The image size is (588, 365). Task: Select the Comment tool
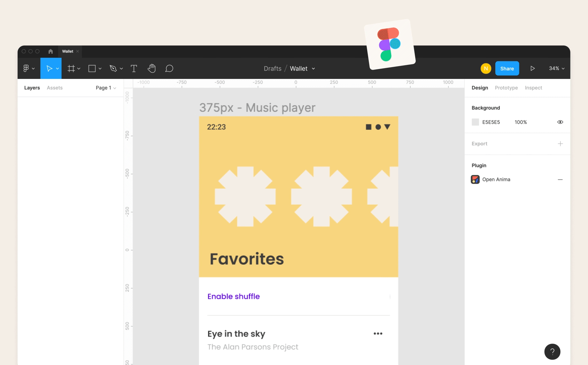(169, 68)
